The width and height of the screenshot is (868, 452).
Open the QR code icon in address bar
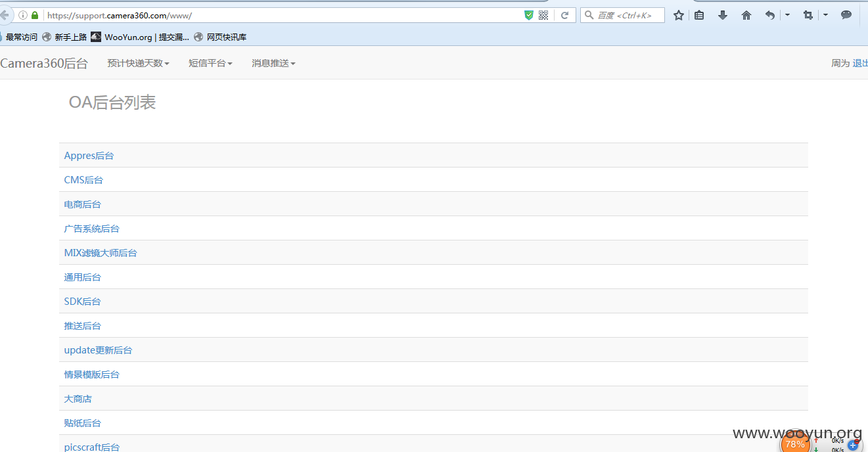click(543, 15)
